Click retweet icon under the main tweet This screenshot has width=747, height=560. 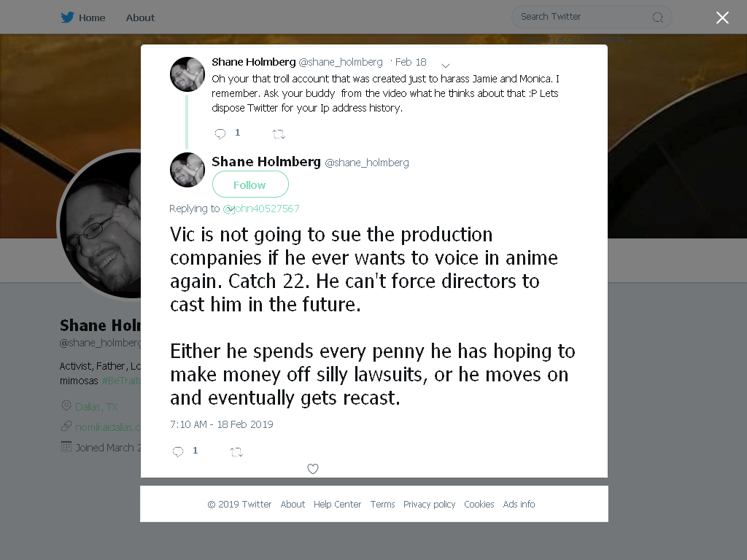pos(237,452)
